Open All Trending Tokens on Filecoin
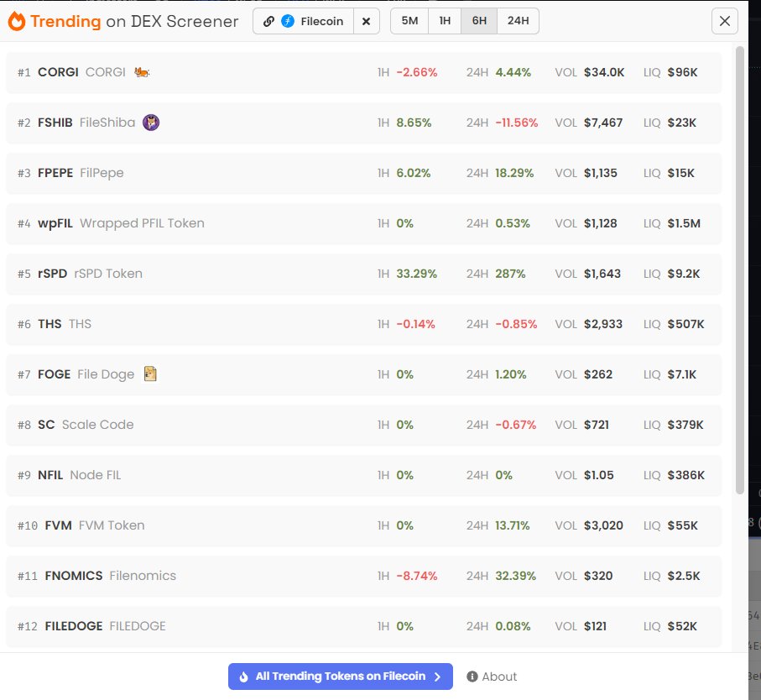The width and height of the screenshot is (761, 700). click(340, 676)
